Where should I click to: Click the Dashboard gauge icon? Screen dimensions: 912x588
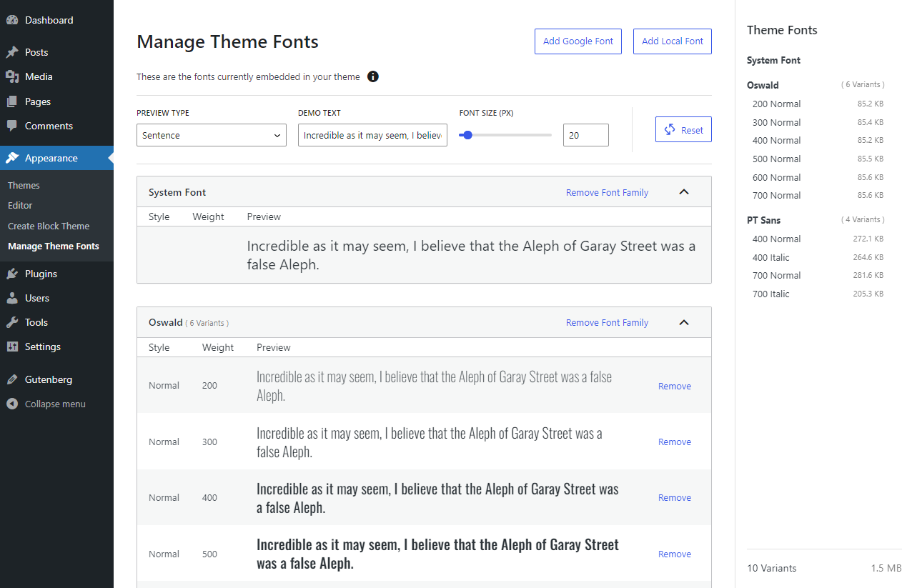(12, 20)
